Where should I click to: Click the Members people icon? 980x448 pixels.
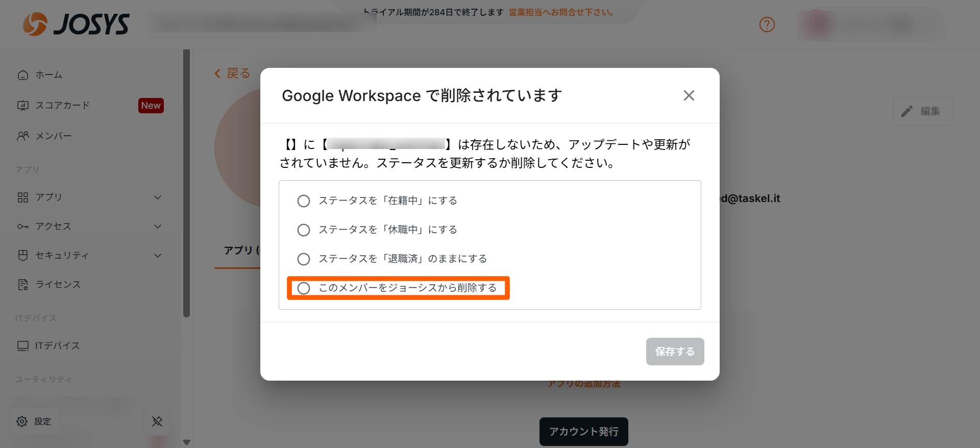tap(23, 136)
